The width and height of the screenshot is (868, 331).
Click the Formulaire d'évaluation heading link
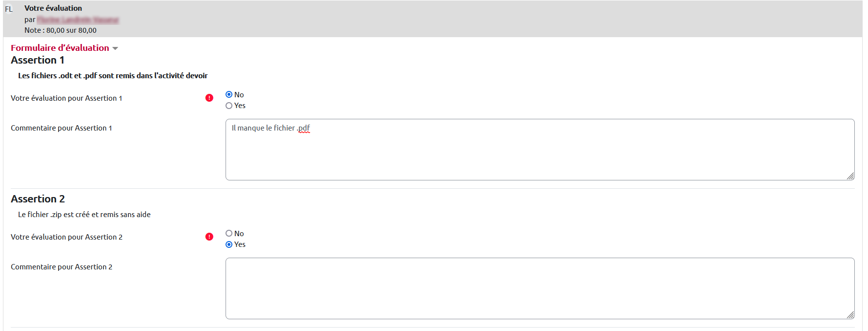click(60, 48)
